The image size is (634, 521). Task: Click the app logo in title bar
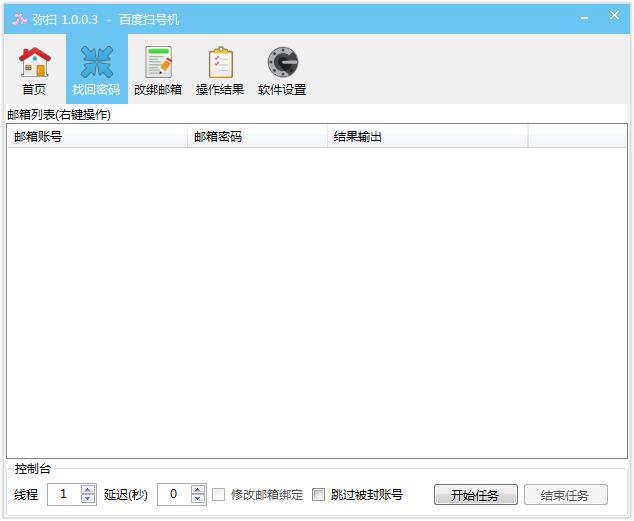click(x=19, y=19)
